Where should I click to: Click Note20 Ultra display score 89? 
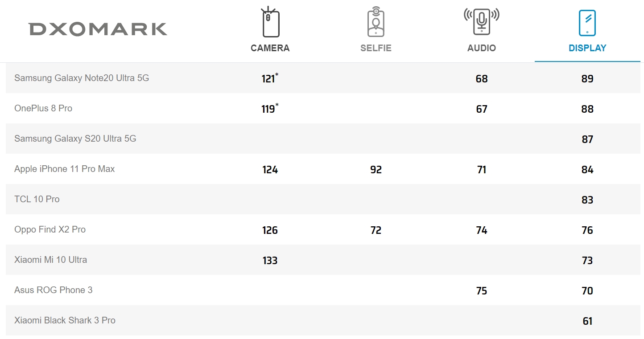(x=587, y=79)
